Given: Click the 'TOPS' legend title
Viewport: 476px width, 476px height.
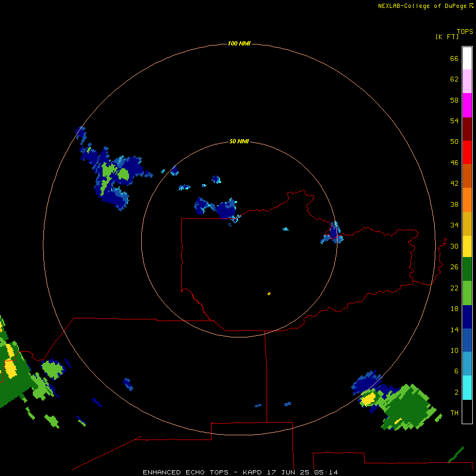Looking at the screenshot, I should click(465, 32).
